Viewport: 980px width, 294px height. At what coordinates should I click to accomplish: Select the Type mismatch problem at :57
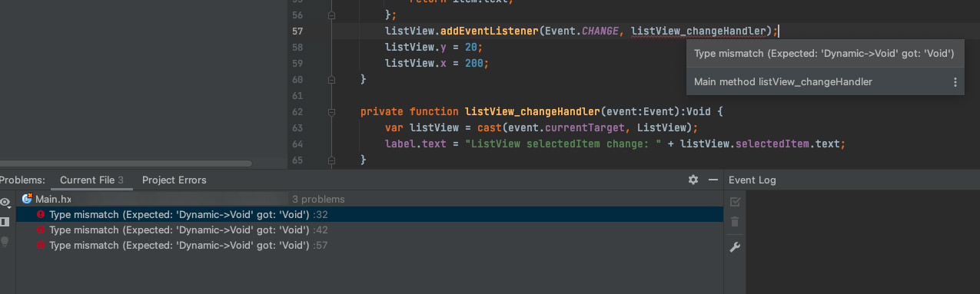pyautogui.click(x=370, y=245)
